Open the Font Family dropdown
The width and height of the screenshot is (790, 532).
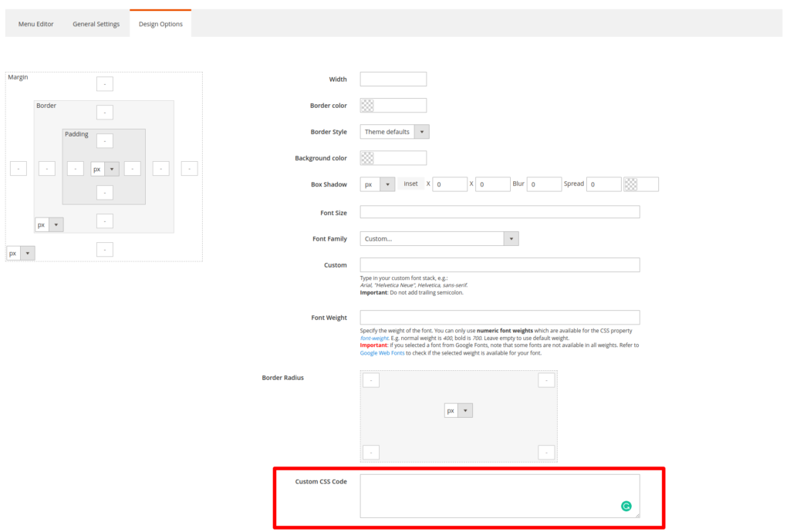click(438, 239)
